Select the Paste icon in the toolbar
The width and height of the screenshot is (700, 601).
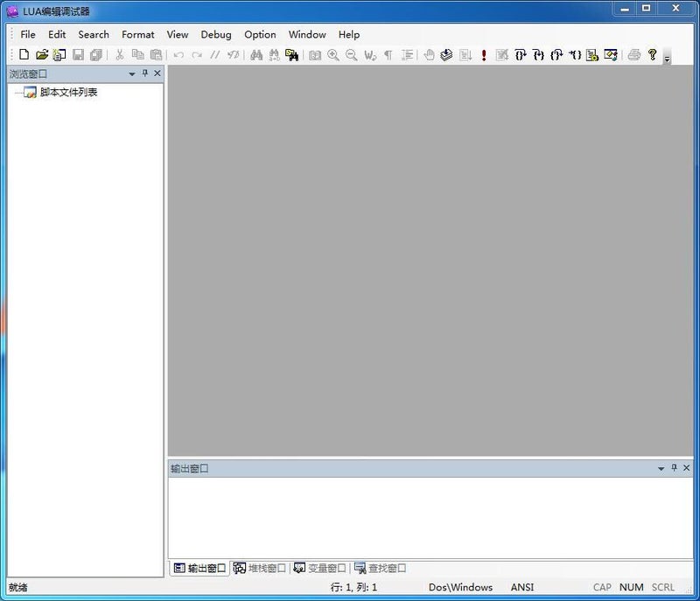(x=155, y=54)
